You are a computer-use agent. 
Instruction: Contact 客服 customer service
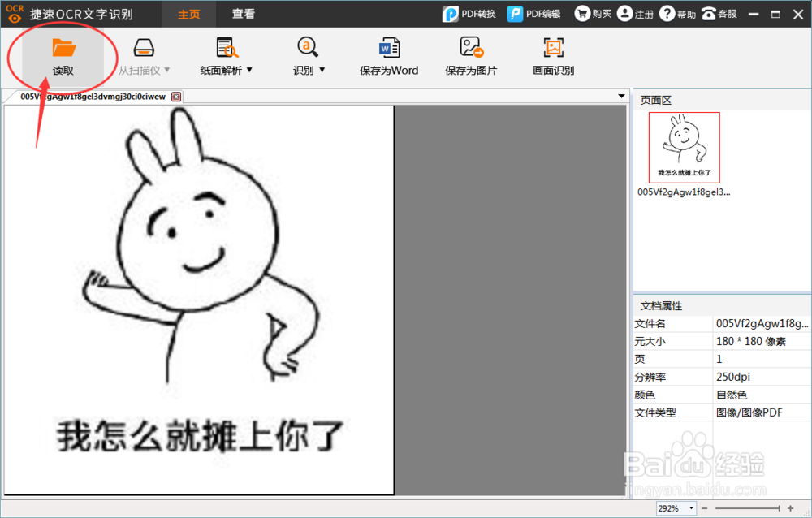click(719, 14)
